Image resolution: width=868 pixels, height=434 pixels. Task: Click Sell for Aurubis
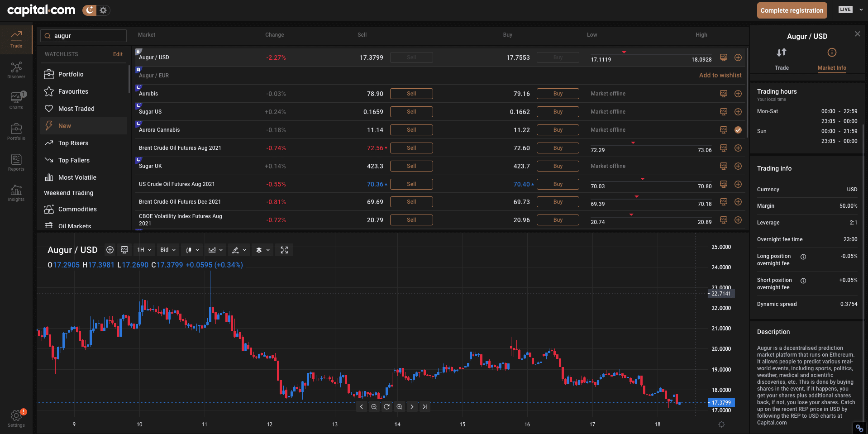pos(411,94)
